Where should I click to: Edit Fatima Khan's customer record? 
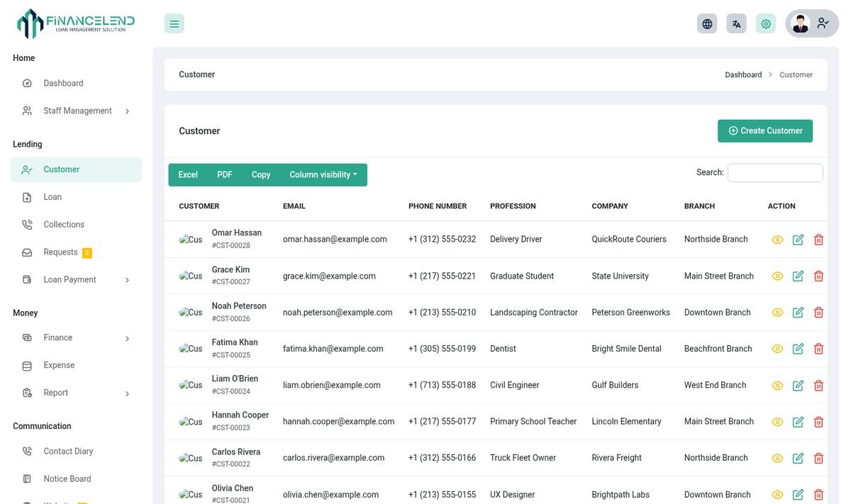798,349
